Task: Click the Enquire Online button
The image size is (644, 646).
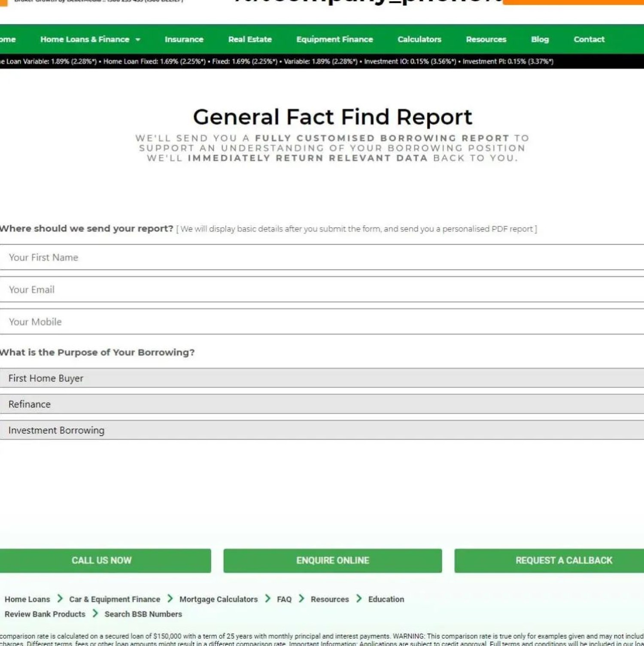Action: coord(332,561)
